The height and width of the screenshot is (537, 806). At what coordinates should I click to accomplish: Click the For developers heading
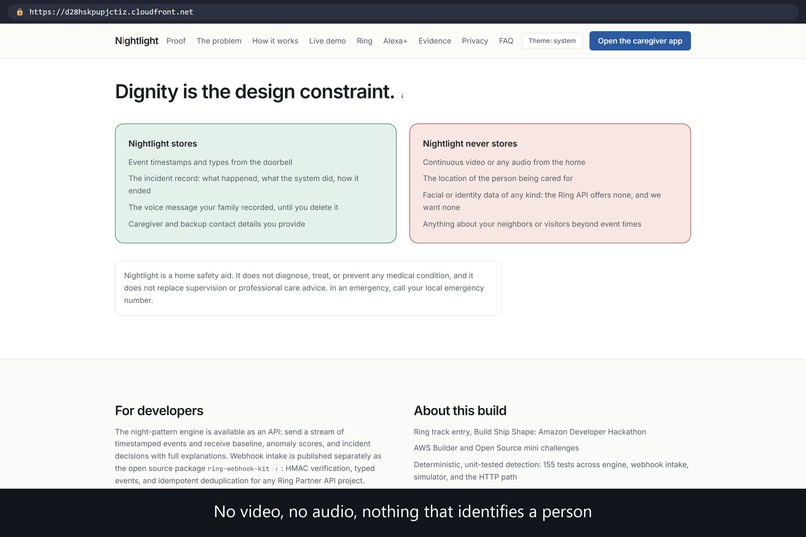coord(159,411)
